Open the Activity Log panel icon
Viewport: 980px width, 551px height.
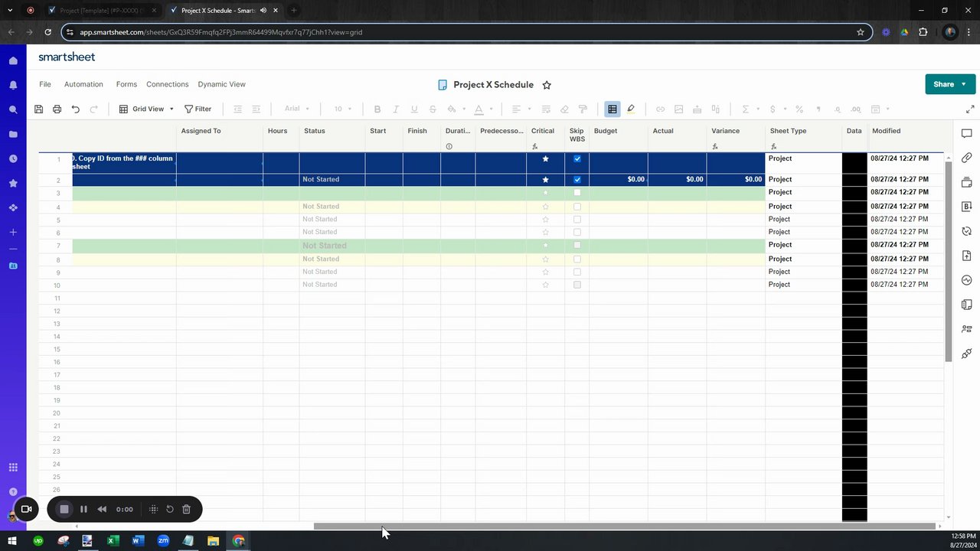(x=967, y=280)
